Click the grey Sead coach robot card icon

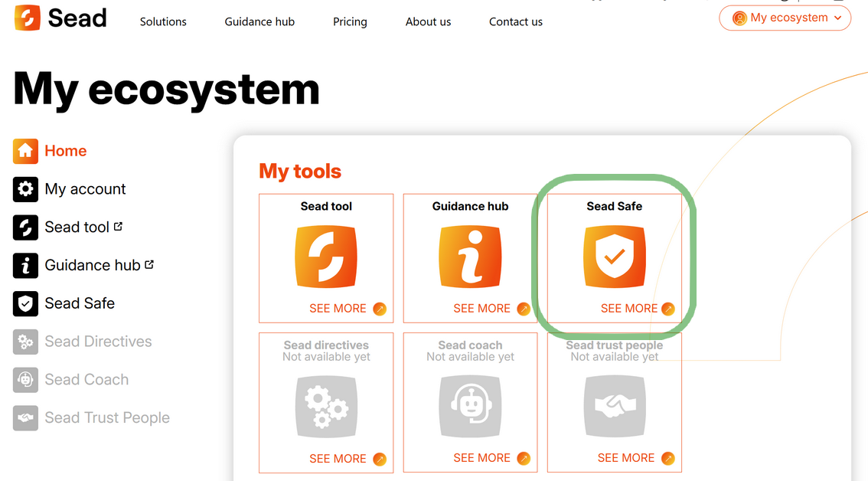[x=470, y=406]
